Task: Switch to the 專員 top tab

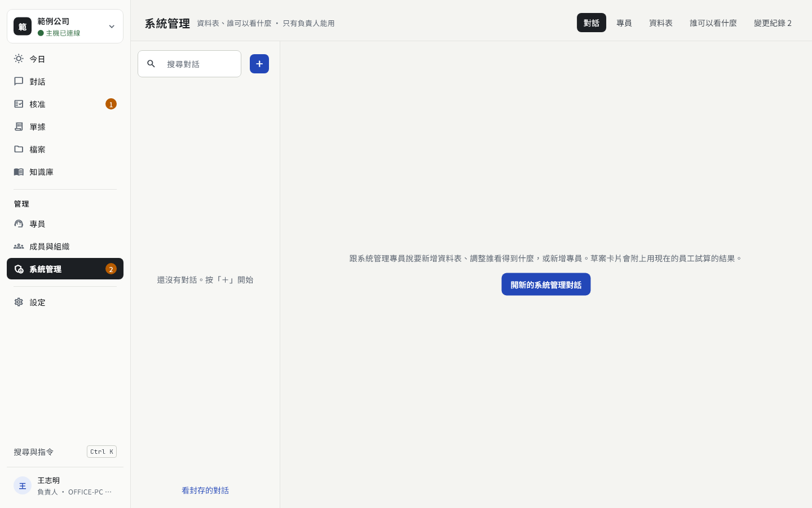Action: 624,23
